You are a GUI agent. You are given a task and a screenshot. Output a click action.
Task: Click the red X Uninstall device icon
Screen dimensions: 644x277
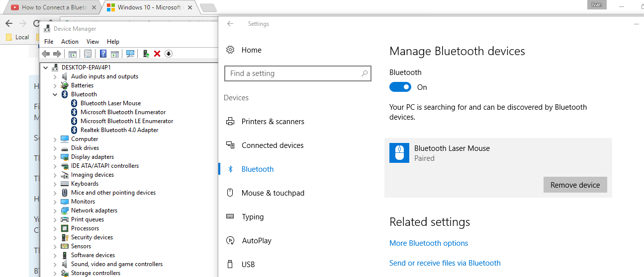click(x=157, y=54)
